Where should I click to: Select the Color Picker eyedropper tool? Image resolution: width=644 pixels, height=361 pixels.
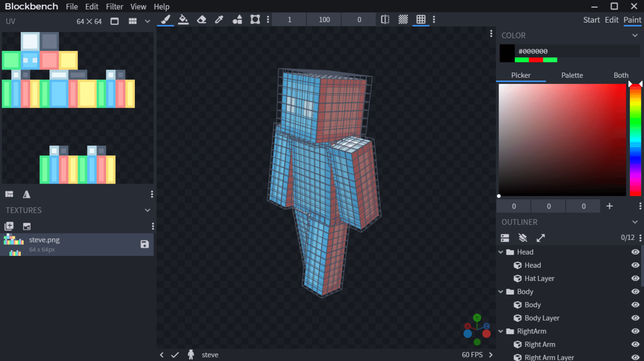pyautogui.click(x=219, y=20)
